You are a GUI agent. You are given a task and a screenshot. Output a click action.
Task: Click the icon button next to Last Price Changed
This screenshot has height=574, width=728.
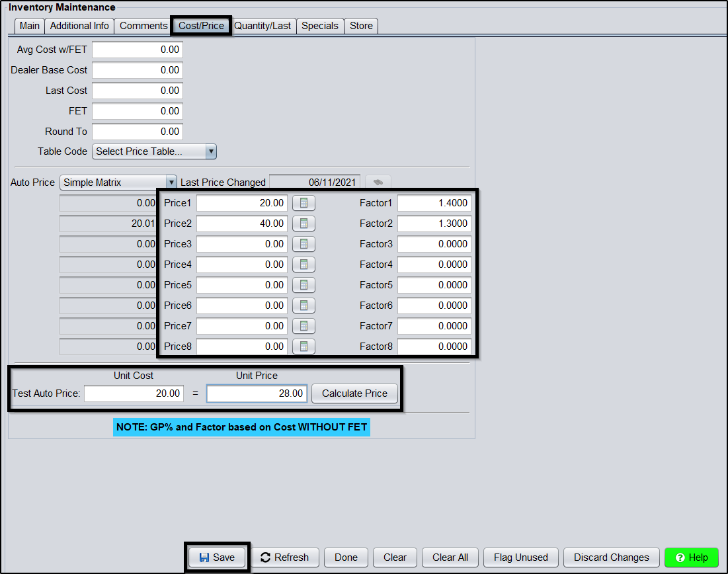(x=378, y=182)
